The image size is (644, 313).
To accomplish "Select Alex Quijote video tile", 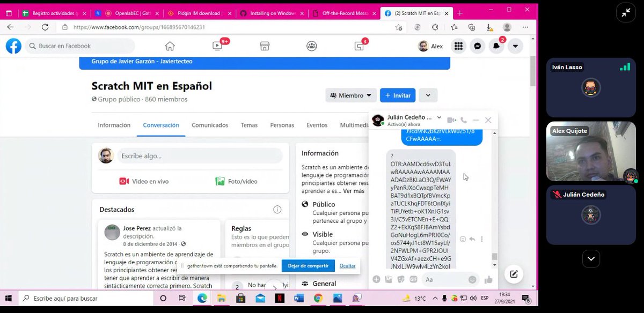I will pyautogui.click(x=591, y=152).
